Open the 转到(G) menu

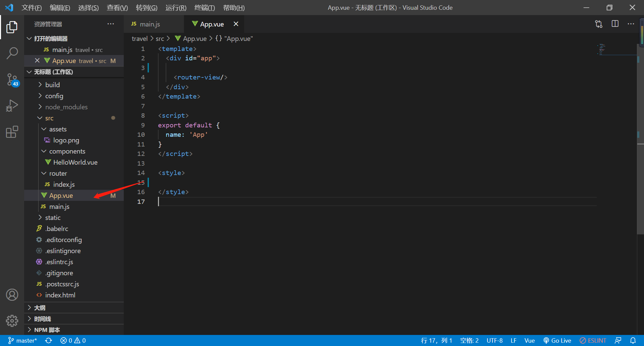point(147,8)
